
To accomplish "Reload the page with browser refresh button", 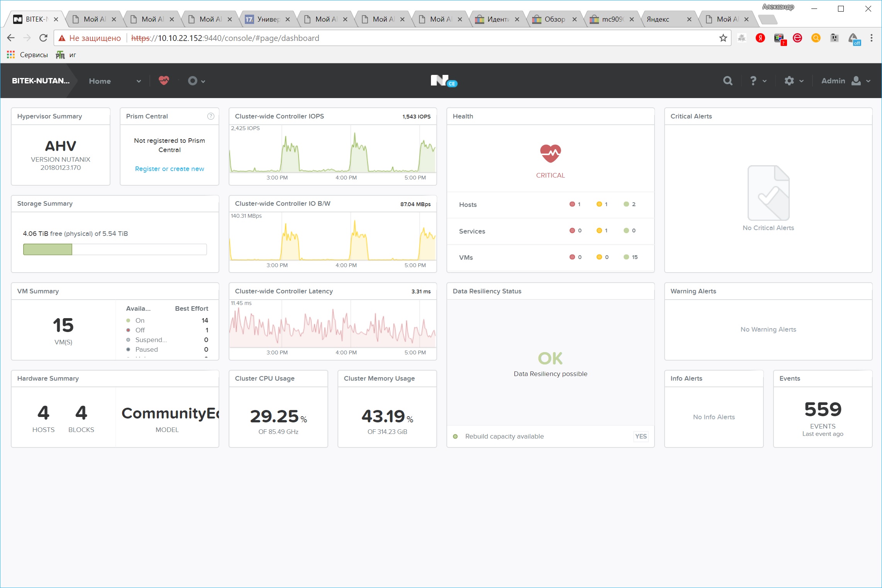I will point(43,38).
